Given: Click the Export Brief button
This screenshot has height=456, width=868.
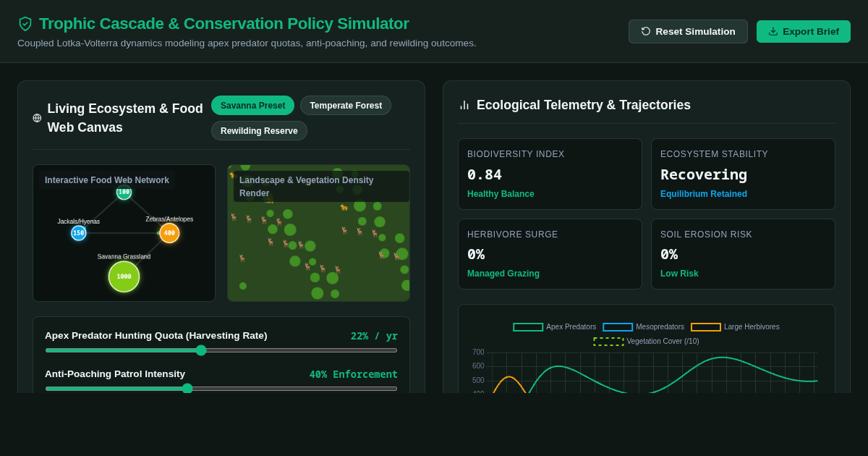Looking at the screenshot, I should 804,31.
